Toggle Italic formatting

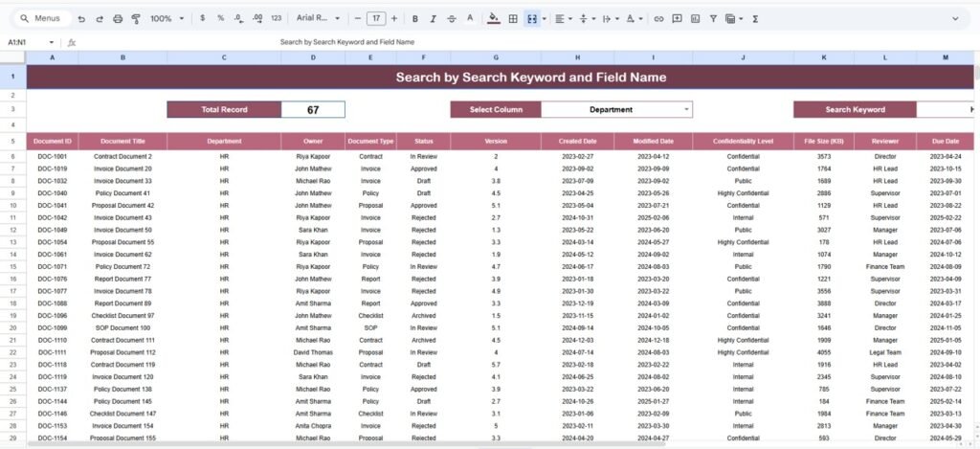point(434,19)
